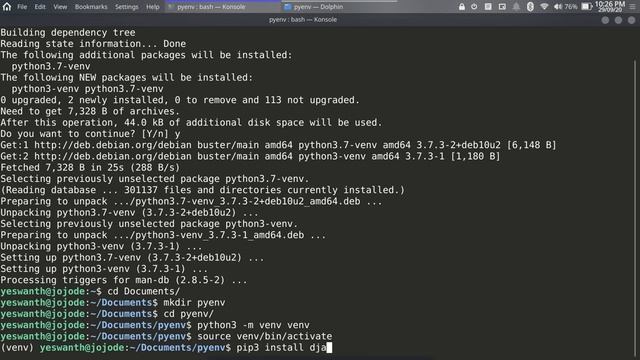
Task: Click the '76%' volume level text
Action: coord(571,7)
